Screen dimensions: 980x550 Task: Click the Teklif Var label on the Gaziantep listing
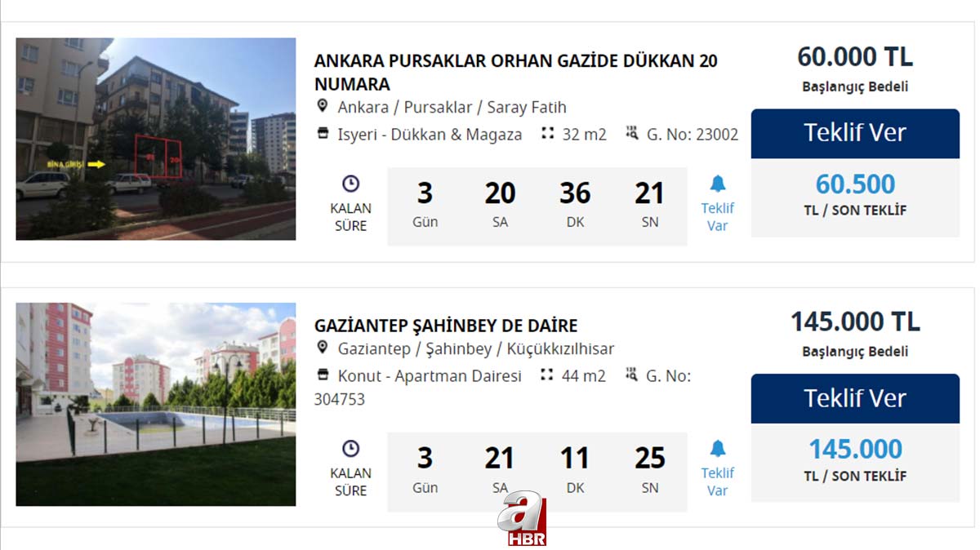tap(717, 481)
